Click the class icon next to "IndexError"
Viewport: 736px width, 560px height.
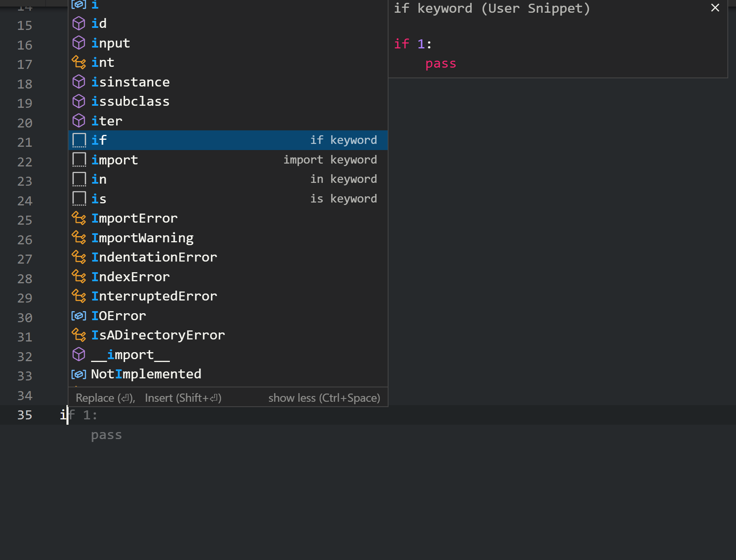(x=79, y=276)
